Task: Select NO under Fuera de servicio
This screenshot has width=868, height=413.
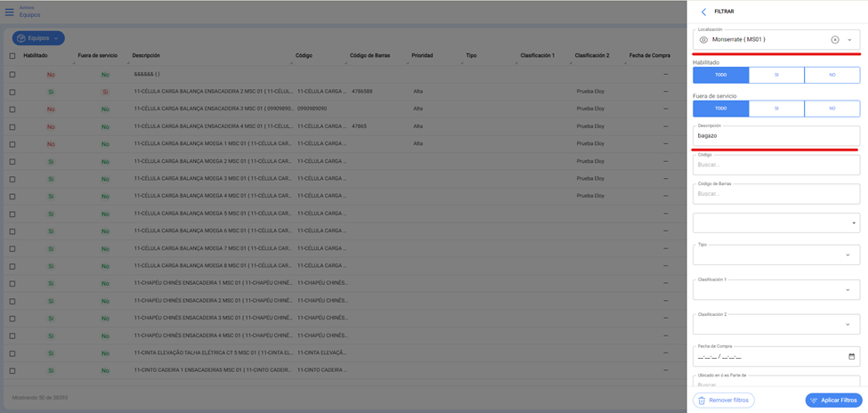Action: pyautogui.click(x=831, y=109)
